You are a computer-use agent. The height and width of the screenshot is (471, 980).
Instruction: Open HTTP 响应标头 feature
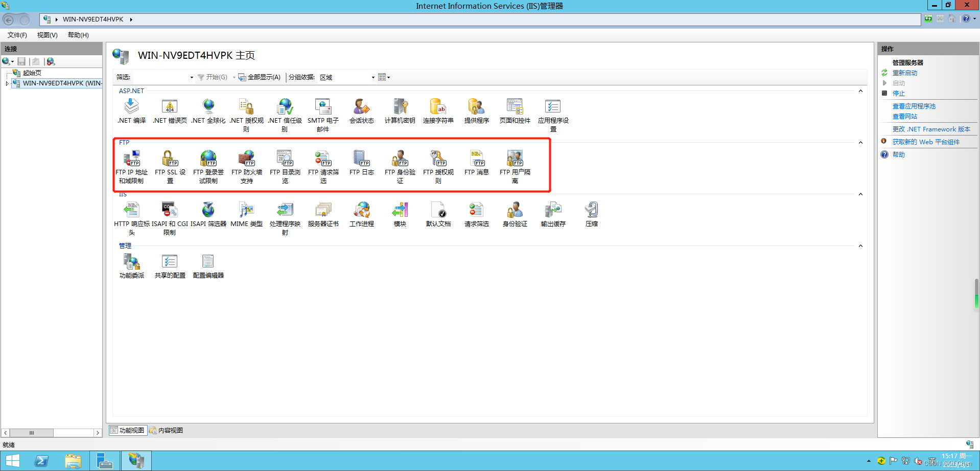[x=132, y=218]
